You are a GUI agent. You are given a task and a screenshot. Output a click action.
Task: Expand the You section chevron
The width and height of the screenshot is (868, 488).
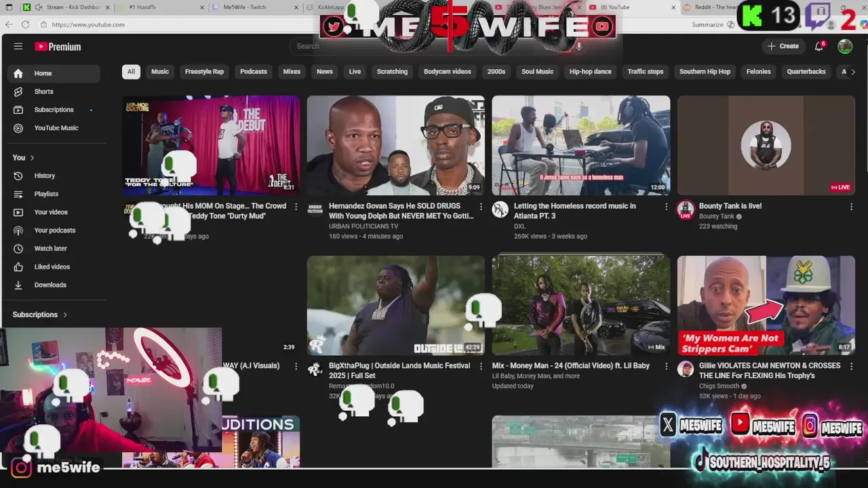[x=32, y=158]
